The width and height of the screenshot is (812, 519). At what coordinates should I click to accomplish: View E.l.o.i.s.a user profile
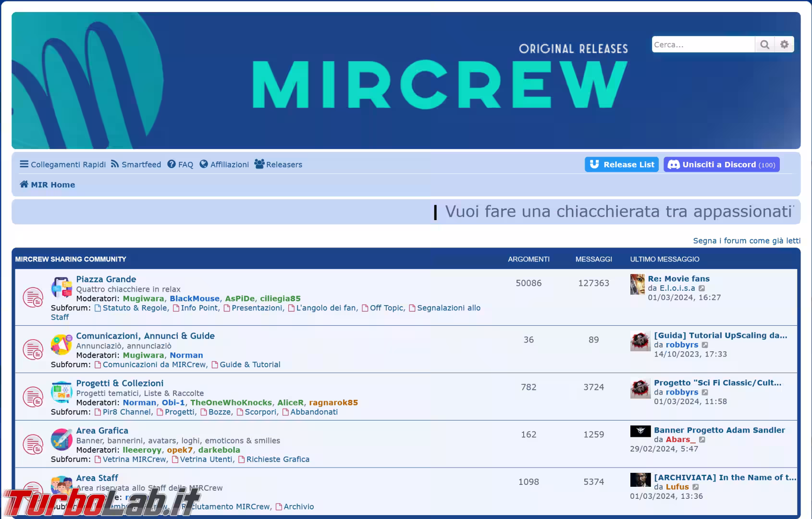677,288
